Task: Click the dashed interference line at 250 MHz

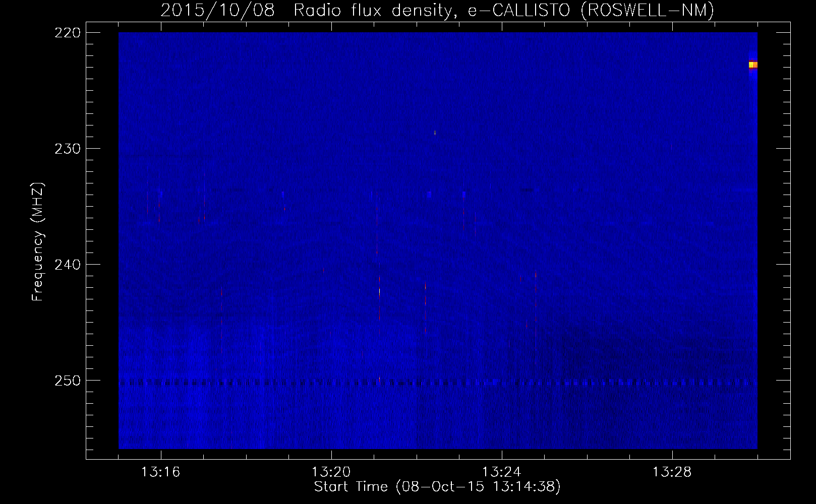Action: pyautogui.click(x=438, y=382)
